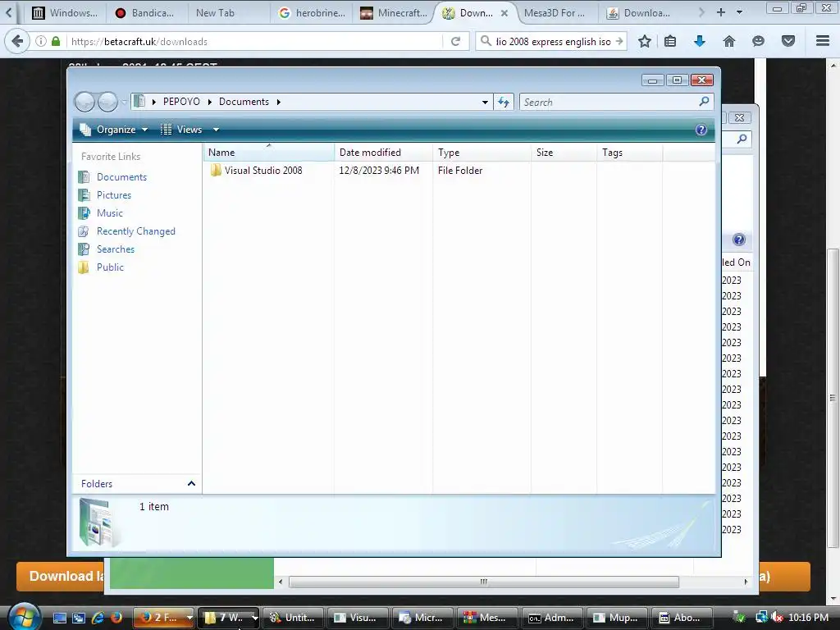Select PEPOYO in Explorer breadcrumb
This screenshot has height=630, width=840.
pos(181,102)
